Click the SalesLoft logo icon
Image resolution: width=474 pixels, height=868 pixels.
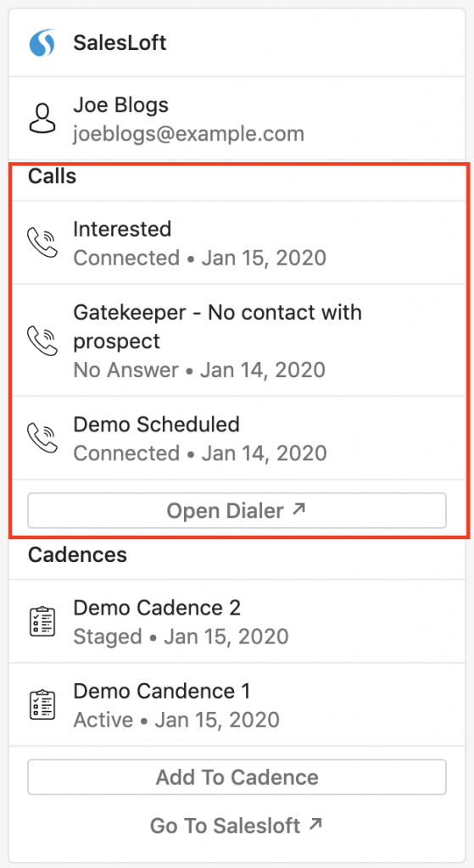tap(42, 42)
